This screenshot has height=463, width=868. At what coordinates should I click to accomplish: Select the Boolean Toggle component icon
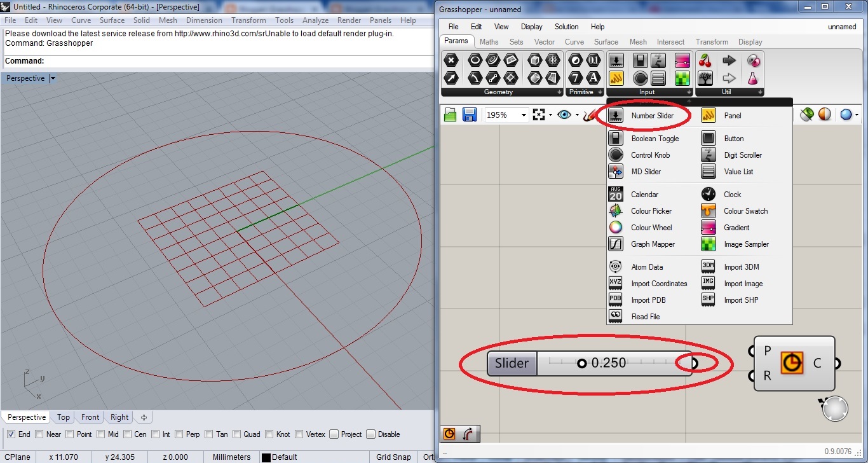pyautogui.click(x=615, y=138)
